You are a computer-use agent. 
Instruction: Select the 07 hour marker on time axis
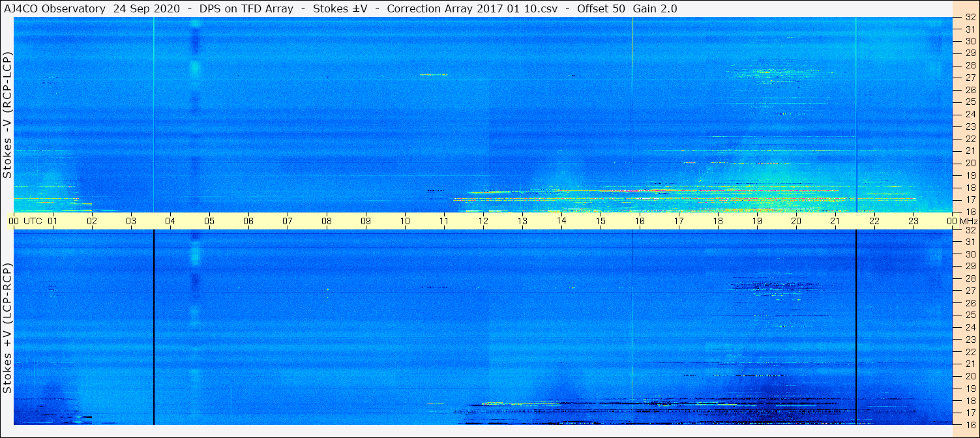click(288, 221)
